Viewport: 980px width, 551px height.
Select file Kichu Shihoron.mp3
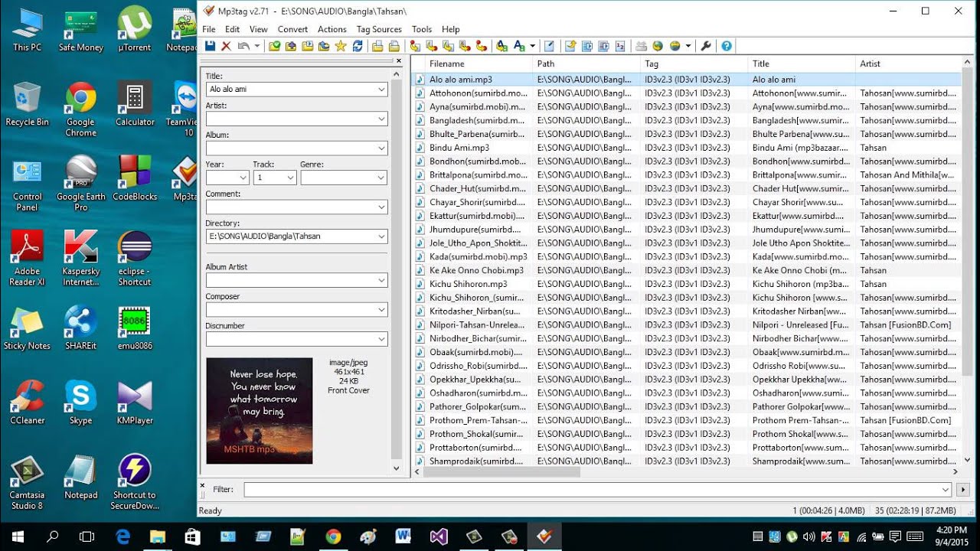(468, 284)
